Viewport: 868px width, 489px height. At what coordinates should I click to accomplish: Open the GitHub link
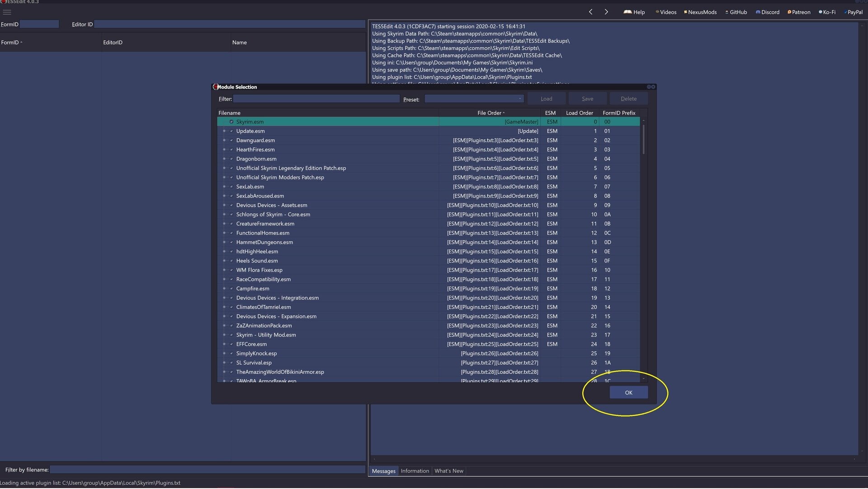736,12
